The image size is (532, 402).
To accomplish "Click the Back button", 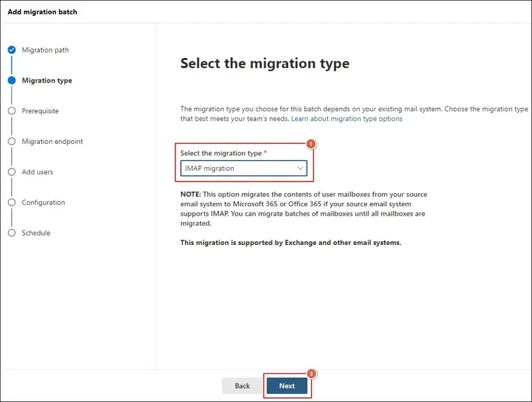I will [242, 385].
